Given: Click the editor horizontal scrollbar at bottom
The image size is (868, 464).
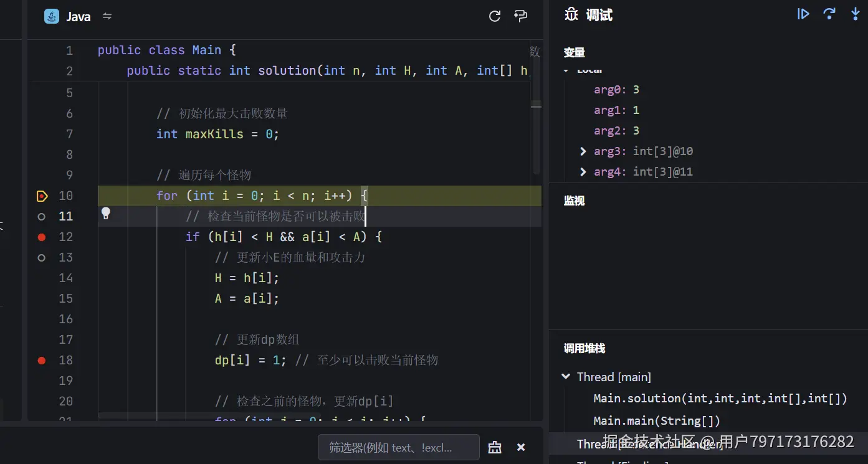Looking at the screenshot, I should [209, 415].
